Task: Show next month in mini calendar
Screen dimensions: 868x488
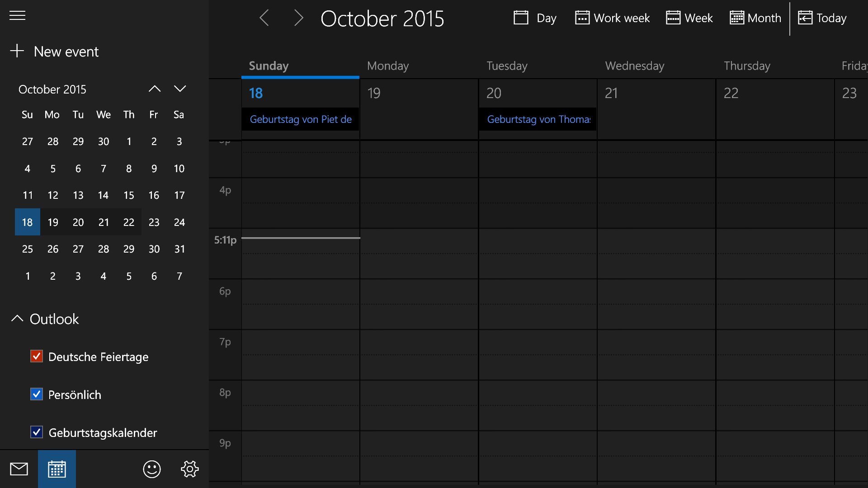Action: tap(180, 89)
